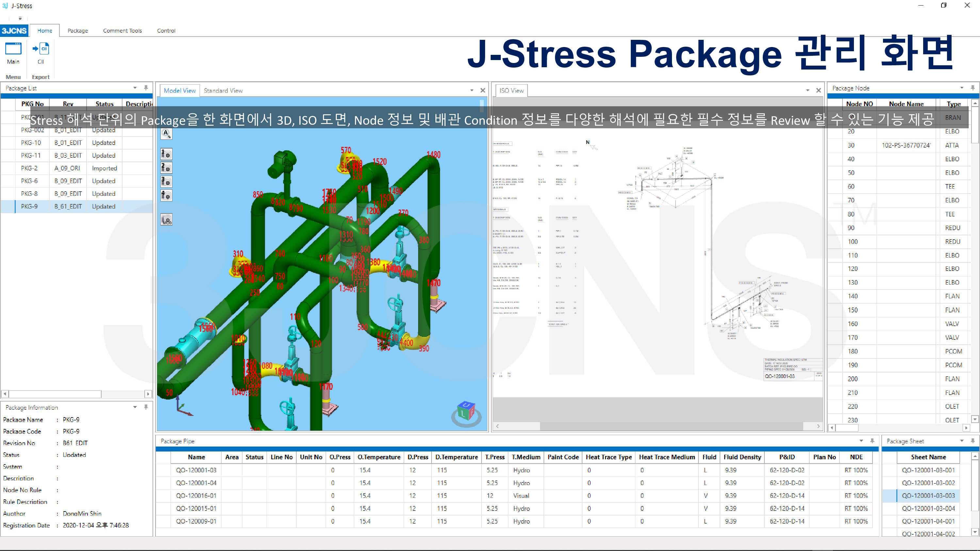Open Model View tab list dropdown
The width and height of the screenshot is (980, 551).
(472, 90)
